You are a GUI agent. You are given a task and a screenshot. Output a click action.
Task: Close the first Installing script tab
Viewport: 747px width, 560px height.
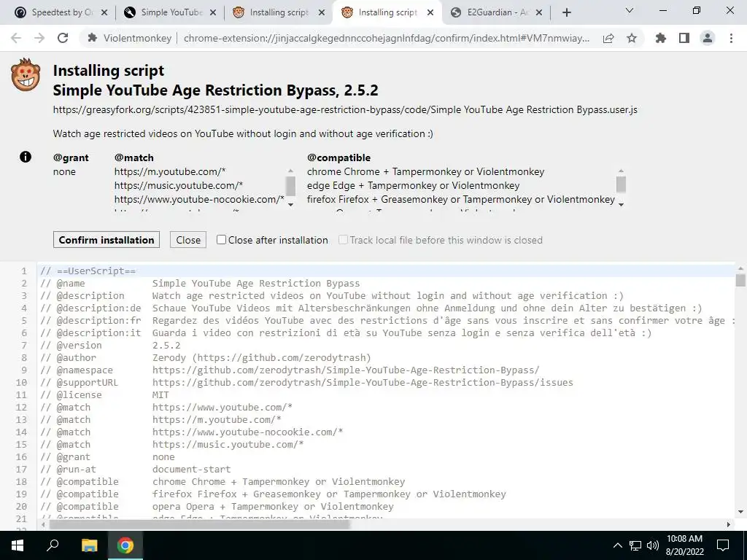click(322, 12)
